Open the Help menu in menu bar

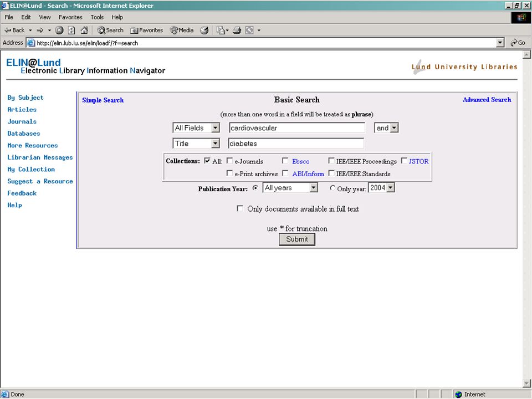(x=117, y=17)
